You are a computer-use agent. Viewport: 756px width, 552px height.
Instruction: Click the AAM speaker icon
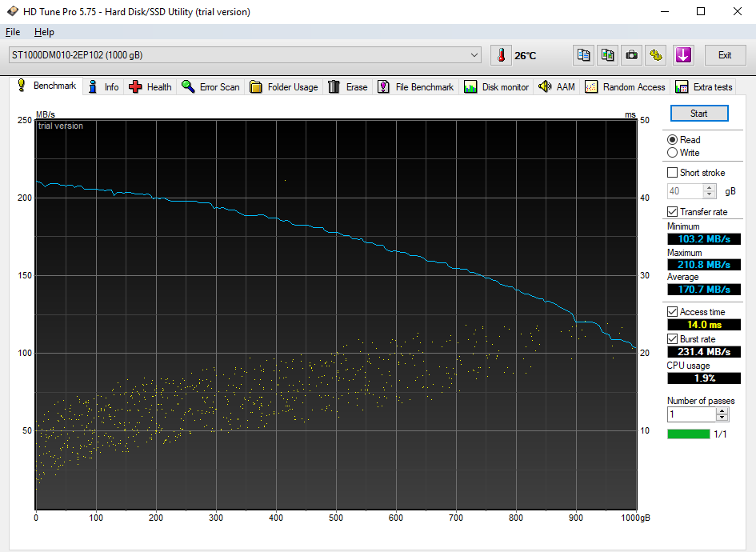(x=545, y=86)
